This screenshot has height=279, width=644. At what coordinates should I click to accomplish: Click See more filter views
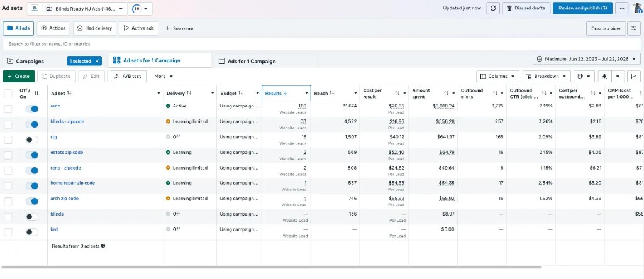point(179,28)
